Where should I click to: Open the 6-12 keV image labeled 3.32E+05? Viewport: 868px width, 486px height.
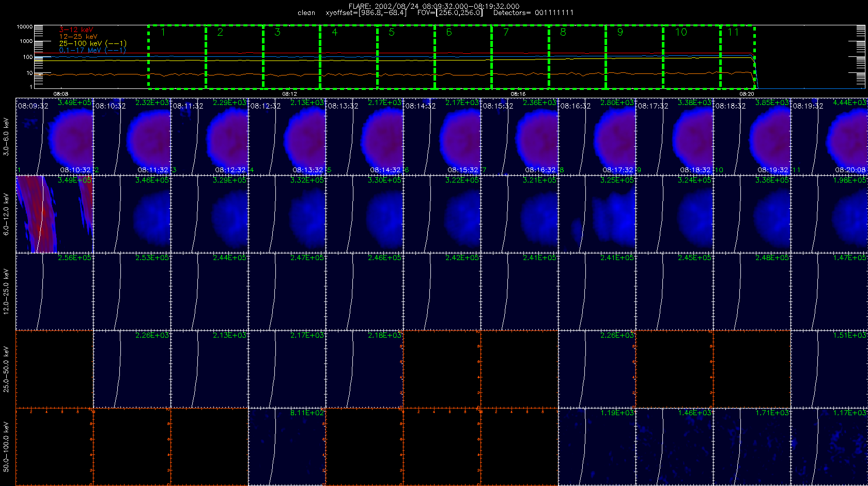(287, 214)
